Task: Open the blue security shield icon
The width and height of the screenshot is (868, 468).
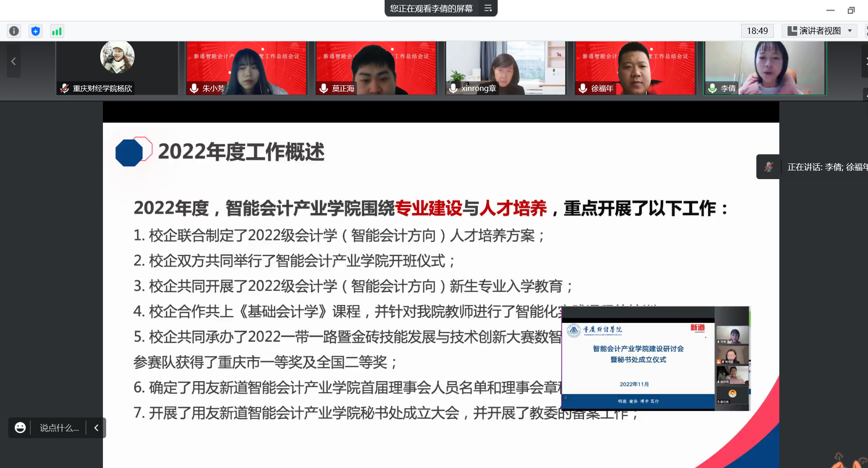Action: pos(35,31)
